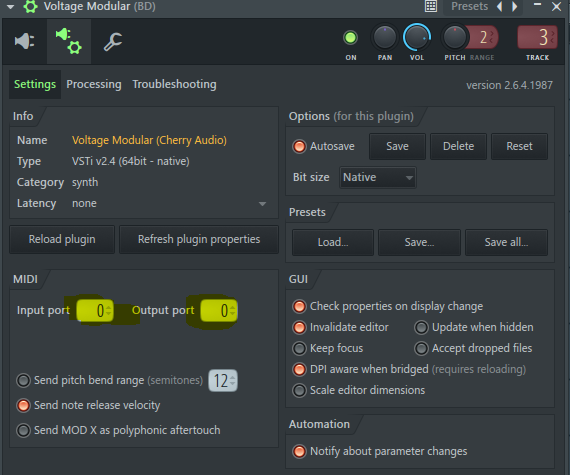Disable the Autosave option

tap(299, 146)
